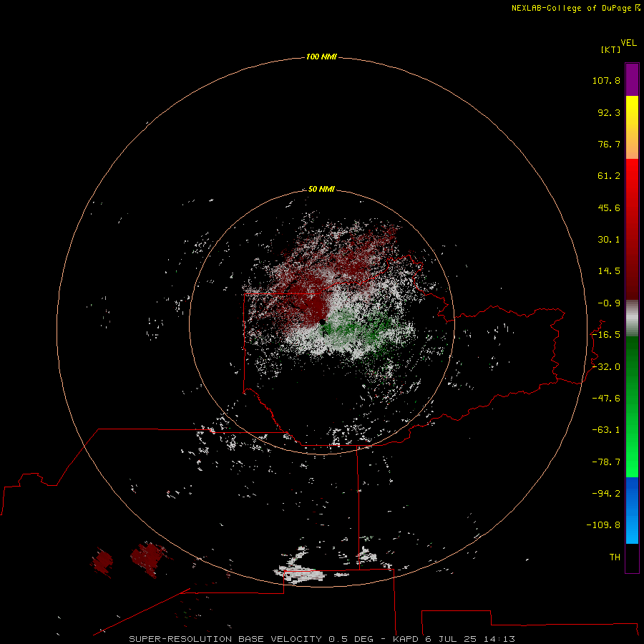Click the -109.8 velocity scale value

click(x=603, y=525)
